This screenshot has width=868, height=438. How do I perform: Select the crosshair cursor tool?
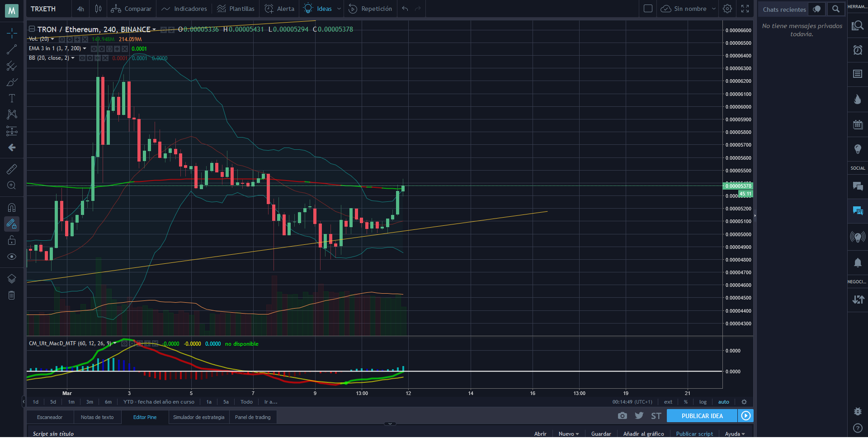(12, 33)
